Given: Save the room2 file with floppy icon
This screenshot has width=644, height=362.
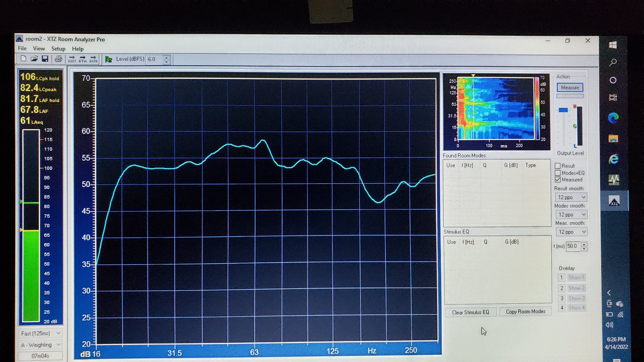Looking at the screenshot, I should click(45, 59).
